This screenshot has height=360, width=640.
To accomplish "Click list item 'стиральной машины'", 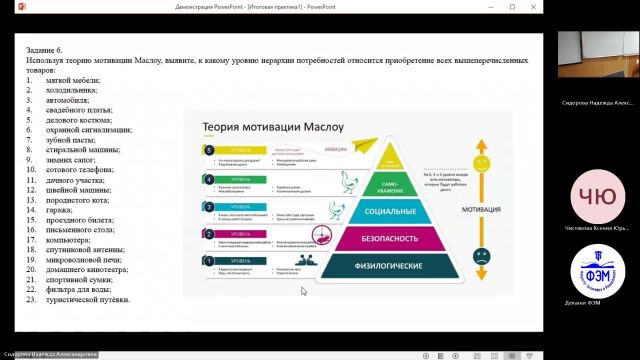I will [x=83, y=150].
